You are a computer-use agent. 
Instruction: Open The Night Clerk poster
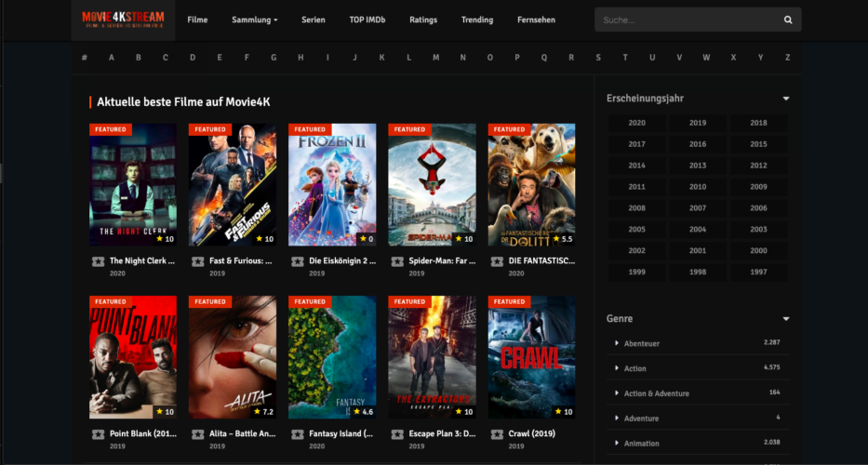click(133, 184)
